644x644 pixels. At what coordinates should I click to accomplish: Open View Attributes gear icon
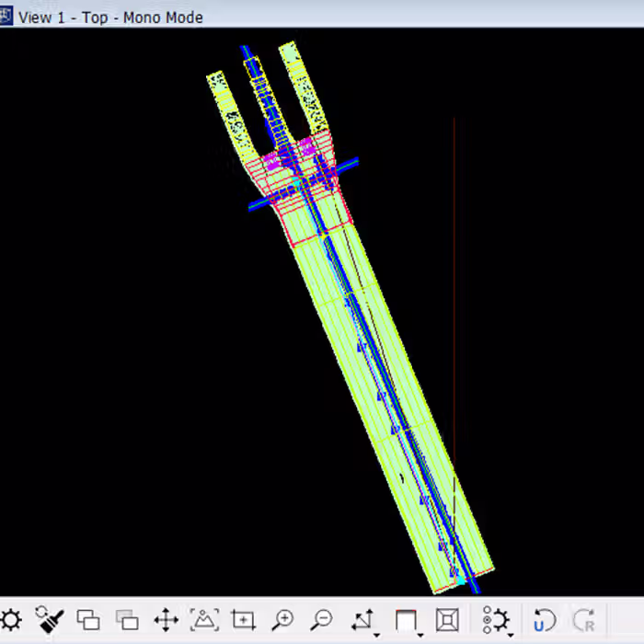click(x=11, y=619)
